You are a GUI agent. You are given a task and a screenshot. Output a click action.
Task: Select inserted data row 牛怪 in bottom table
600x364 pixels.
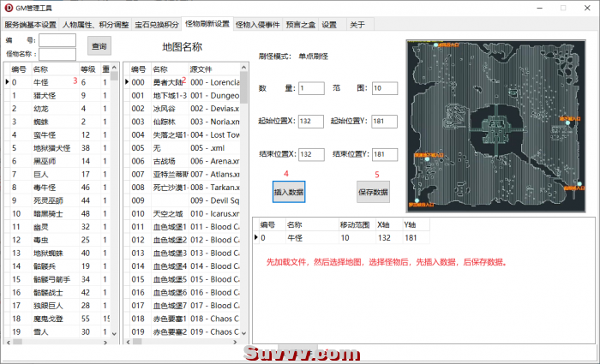341,238
